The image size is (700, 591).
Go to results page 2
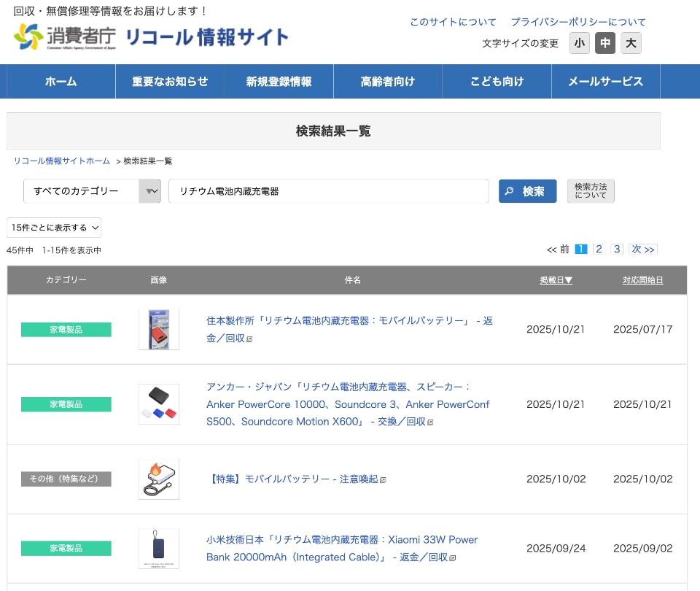coord(599,250)
